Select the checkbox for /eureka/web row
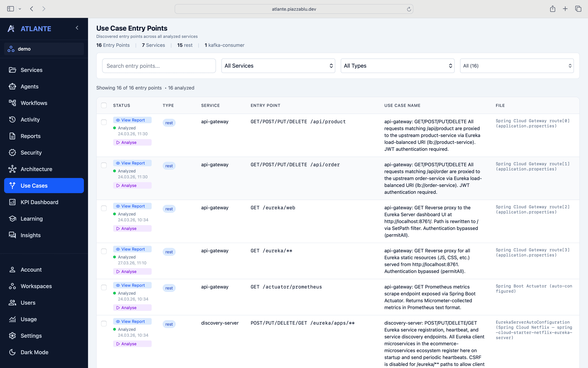The image size is (588, 368). click(x=104, y=208)
